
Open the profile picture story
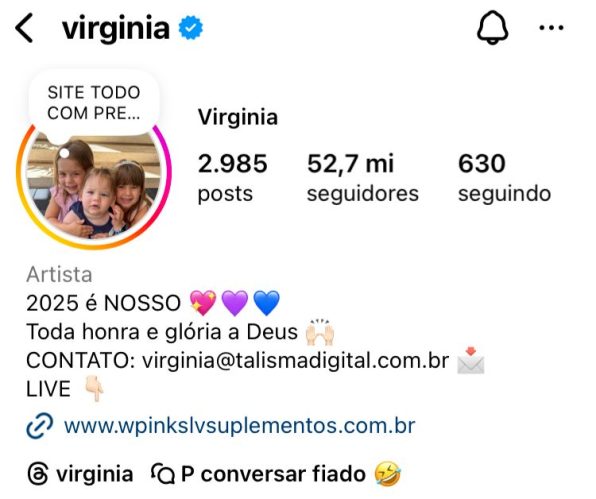(94, 185)
